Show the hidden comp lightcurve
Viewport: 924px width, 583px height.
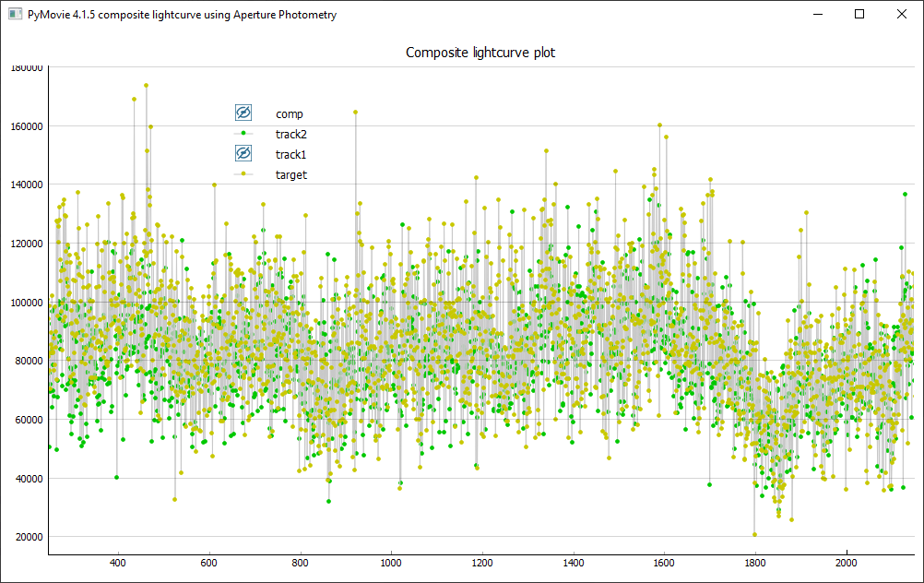tap(243, 113)
